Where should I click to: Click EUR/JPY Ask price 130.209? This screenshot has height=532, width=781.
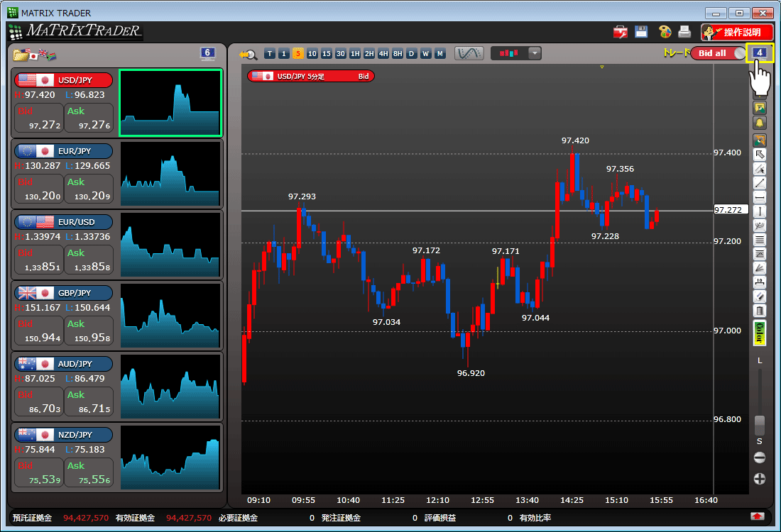tap(89, 189)
